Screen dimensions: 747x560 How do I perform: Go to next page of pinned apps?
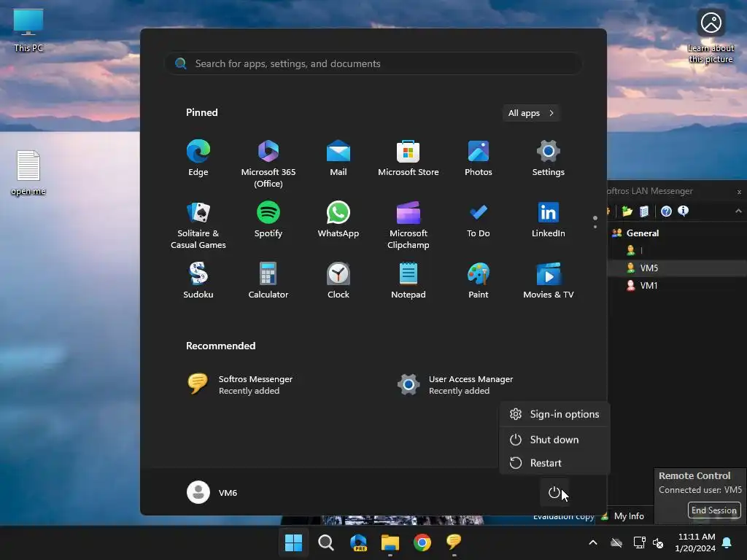[x=595, y=227]
